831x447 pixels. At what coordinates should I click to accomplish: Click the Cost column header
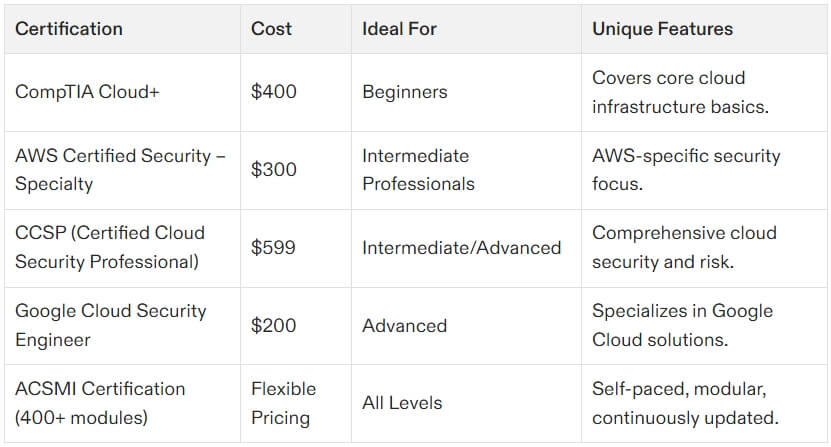coord(271,29)
